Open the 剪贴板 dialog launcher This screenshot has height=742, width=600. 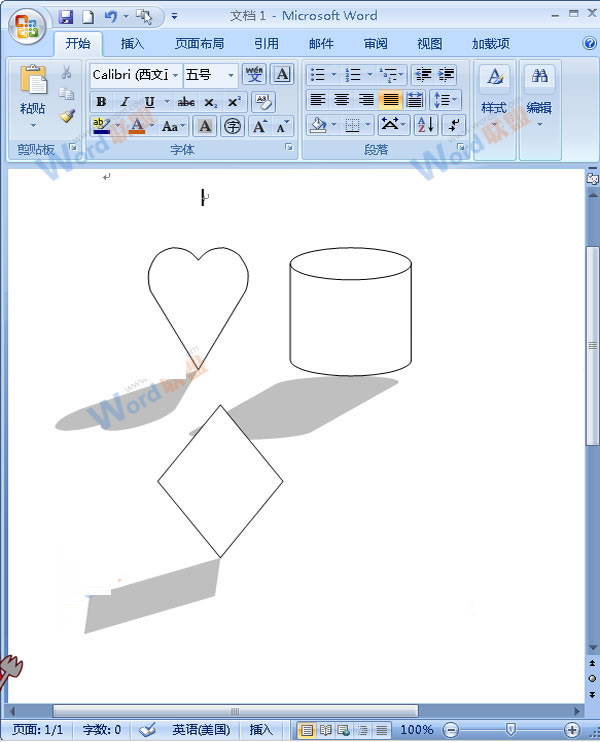[x=73, y=147]
